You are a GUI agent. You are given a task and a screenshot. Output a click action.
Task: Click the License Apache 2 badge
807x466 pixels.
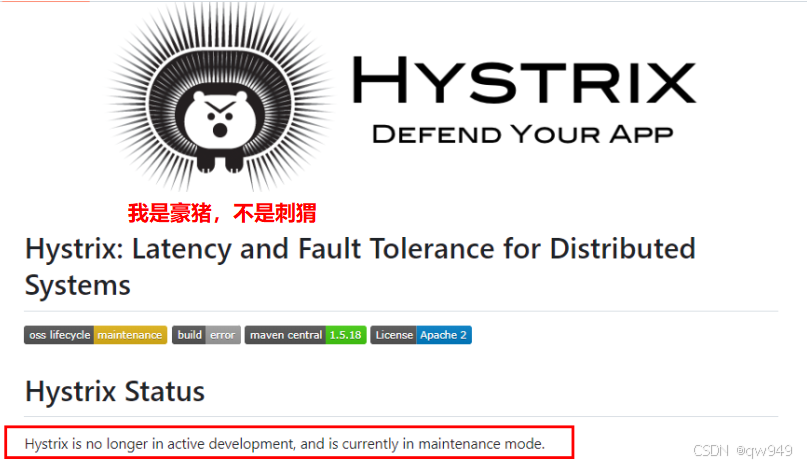(421, 335)
